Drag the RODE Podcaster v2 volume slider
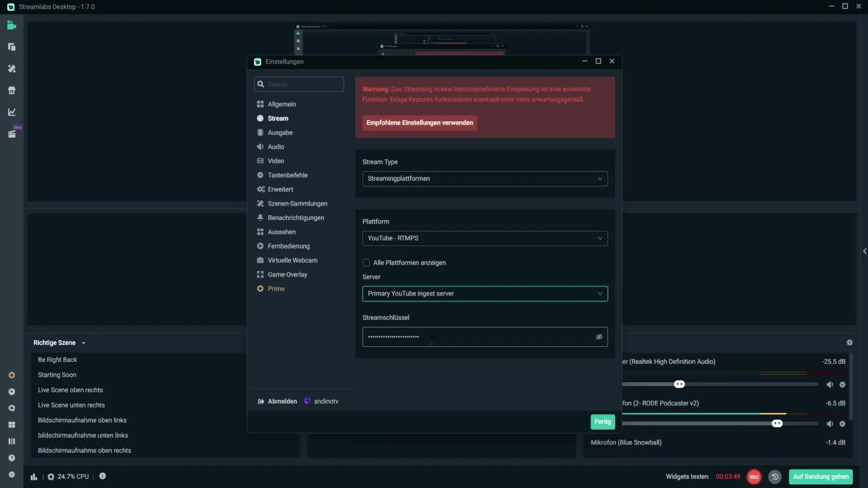 tap(777, 424)
